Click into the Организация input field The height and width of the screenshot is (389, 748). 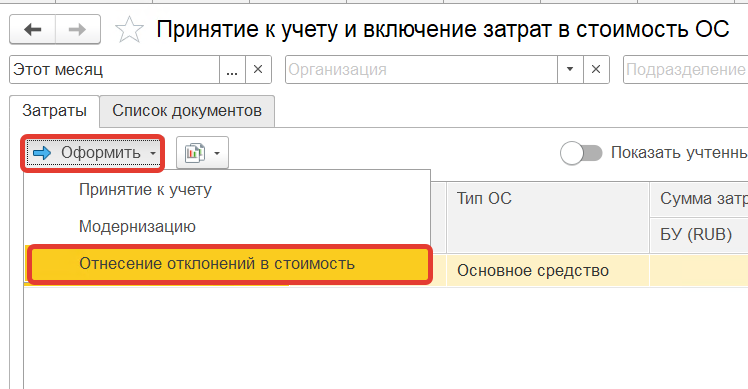[422, 70]
